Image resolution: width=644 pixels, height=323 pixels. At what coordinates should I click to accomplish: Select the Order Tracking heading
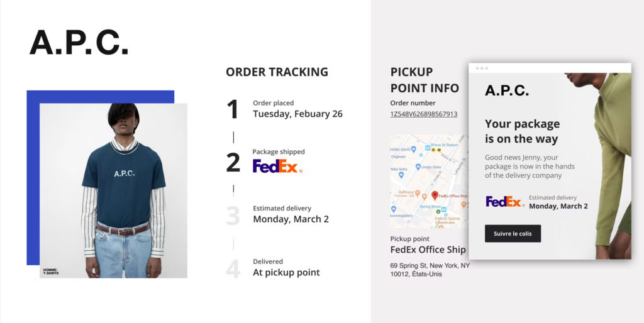(277, 72)
